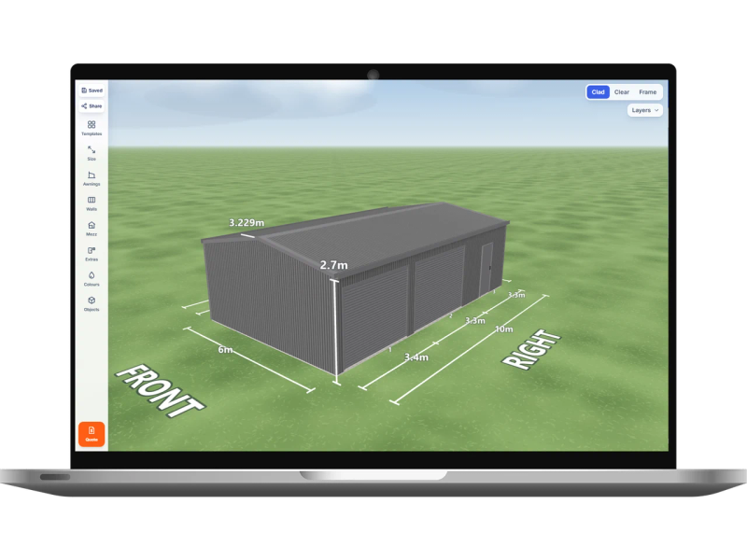Image resolution: width=747 pixels, height=560 pixels.
Task: Open the Size settings tool
Action: coord(92,153)
